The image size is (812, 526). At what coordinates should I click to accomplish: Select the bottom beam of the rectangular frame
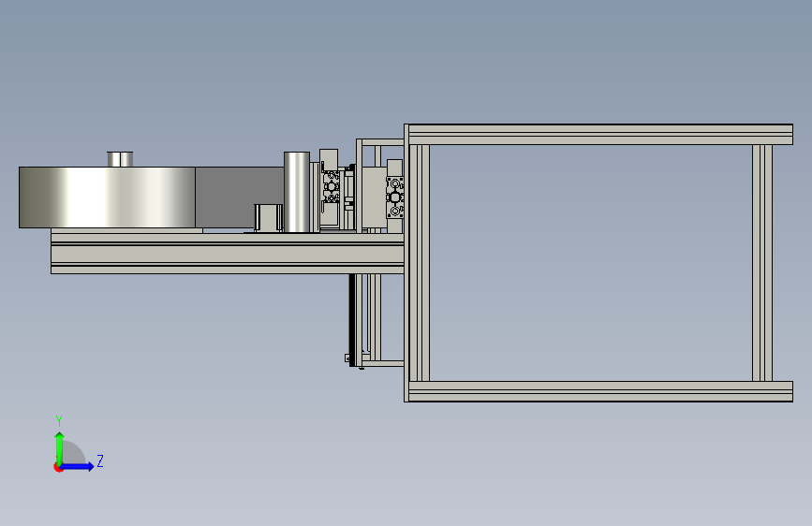600,391
